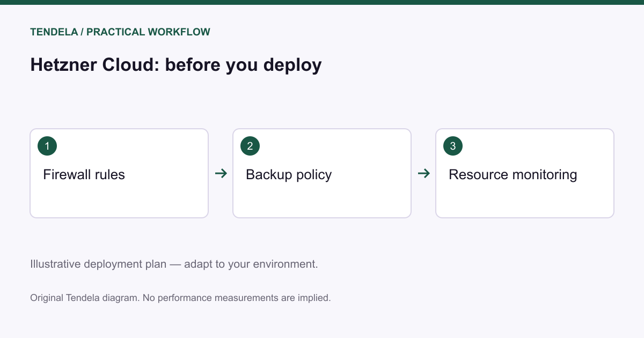Click the number 3 badge on Resource monitoring

coord(453,146)
